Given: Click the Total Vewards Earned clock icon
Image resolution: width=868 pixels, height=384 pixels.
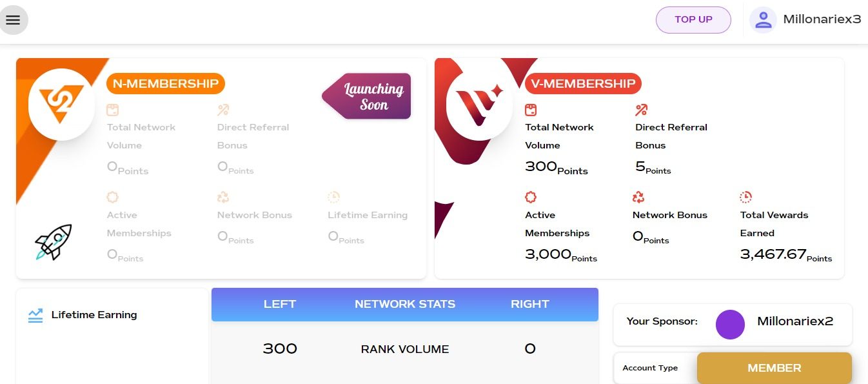Looking at the screenshot, I should click(x=745, y=197).
